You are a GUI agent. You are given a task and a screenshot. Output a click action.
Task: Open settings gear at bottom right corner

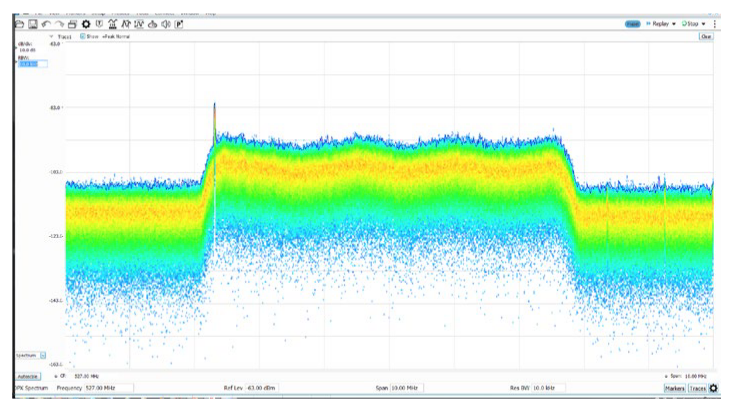(x=714, y=387)
